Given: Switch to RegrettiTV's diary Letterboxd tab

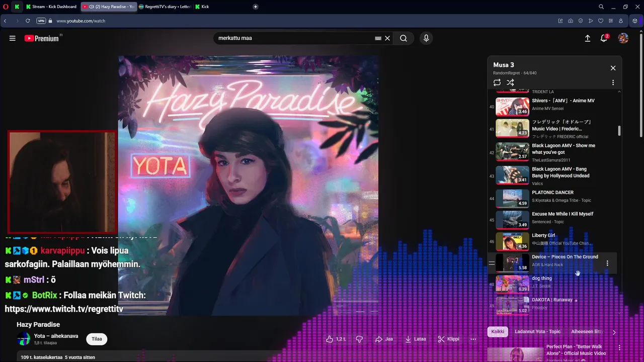Looking at the screenshot, I should [164, 7].
